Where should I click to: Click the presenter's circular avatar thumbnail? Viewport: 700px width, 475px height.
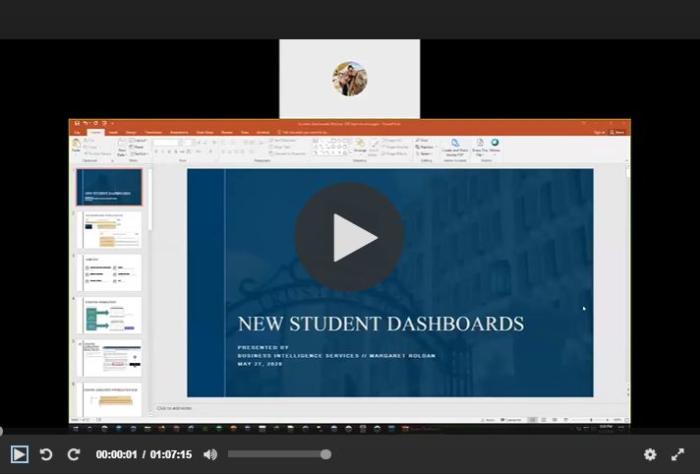(350, 79)
